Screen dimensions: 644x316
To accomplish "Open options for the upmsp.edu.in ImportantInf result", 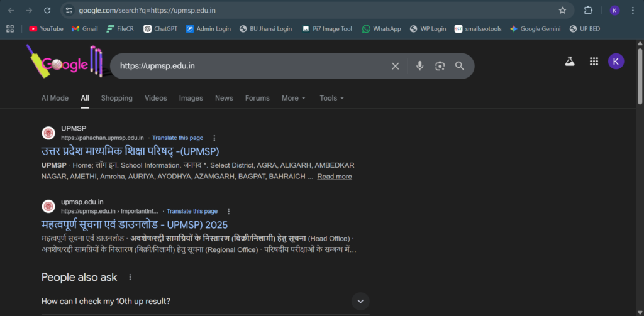I will click(x=229, y=211).
